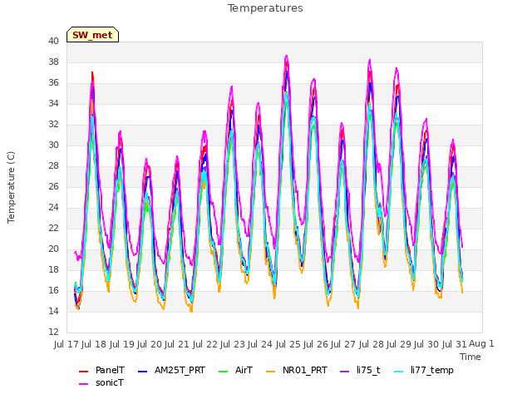Click the Temperatures chart title
532x399 pixels.
click(265, 8)
